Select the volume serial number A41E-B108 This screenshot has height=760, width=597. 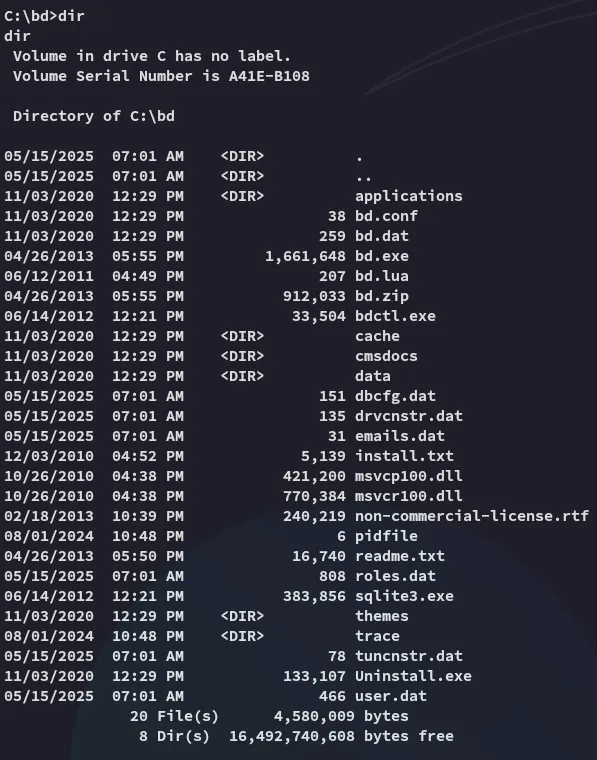click(269, 76)
